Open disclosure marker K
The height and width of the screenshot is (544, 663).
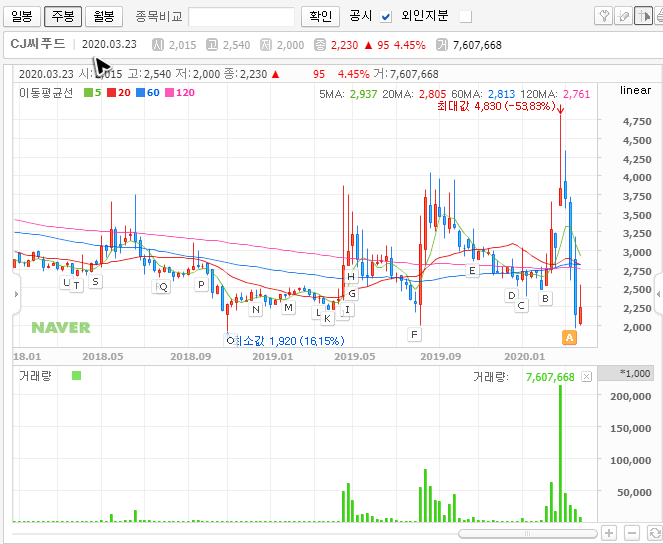tap(327, 318)
